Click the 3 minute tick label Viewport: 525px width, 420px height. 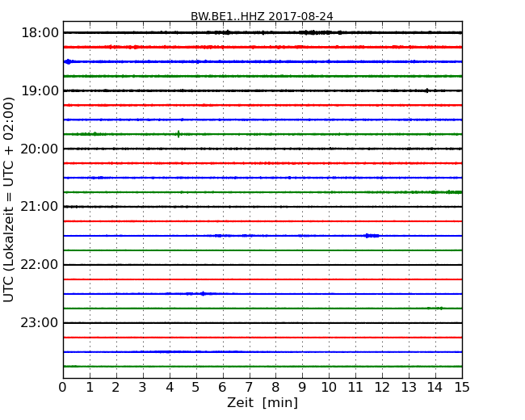[x=143, y=388]
